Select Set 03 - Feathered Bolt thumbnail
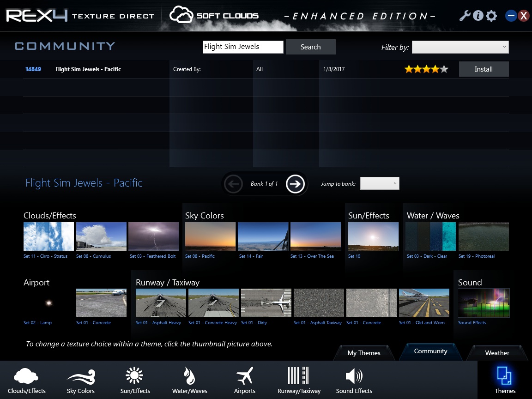This screenshot has width=532, height=399. (x=154, y=236)
